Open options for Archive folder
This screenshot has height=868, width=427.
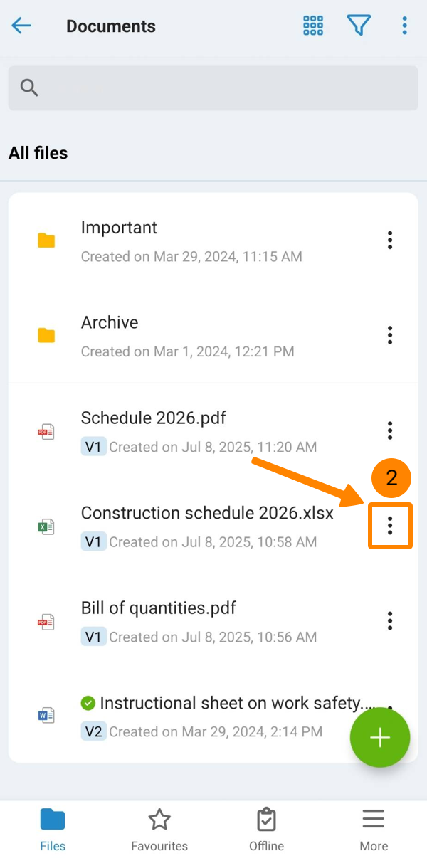point(390,334)
